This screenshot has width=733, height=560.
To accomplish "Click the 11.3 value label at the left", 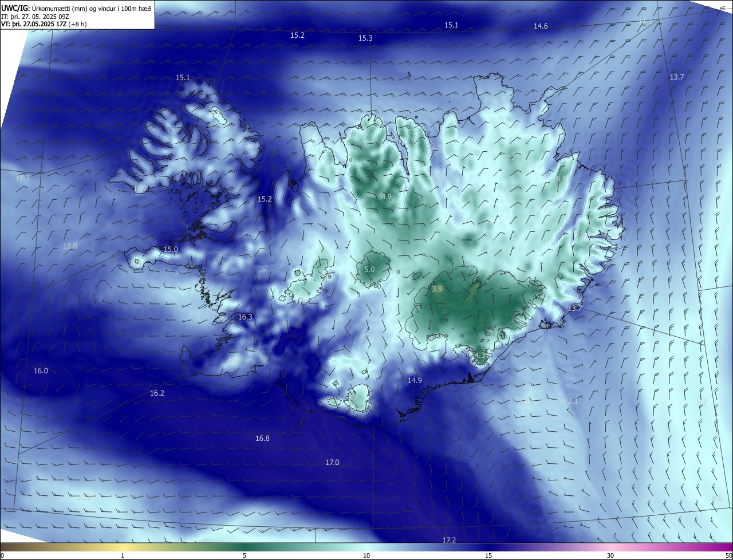I will (22, 178).
